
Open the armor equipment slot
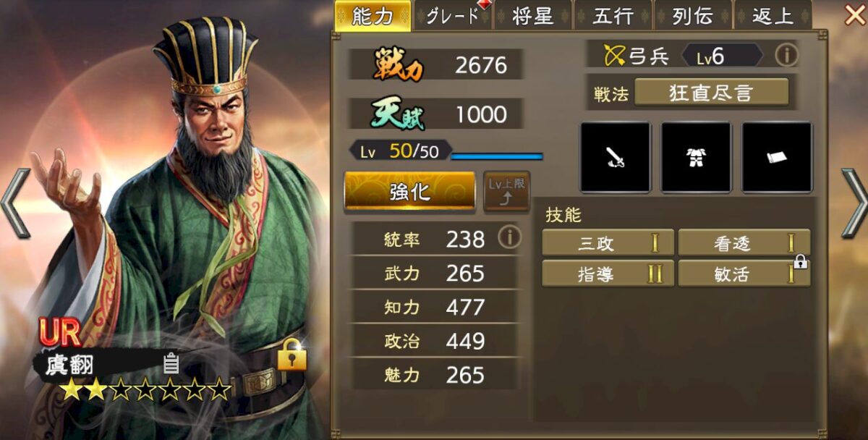tap(696, 158)
